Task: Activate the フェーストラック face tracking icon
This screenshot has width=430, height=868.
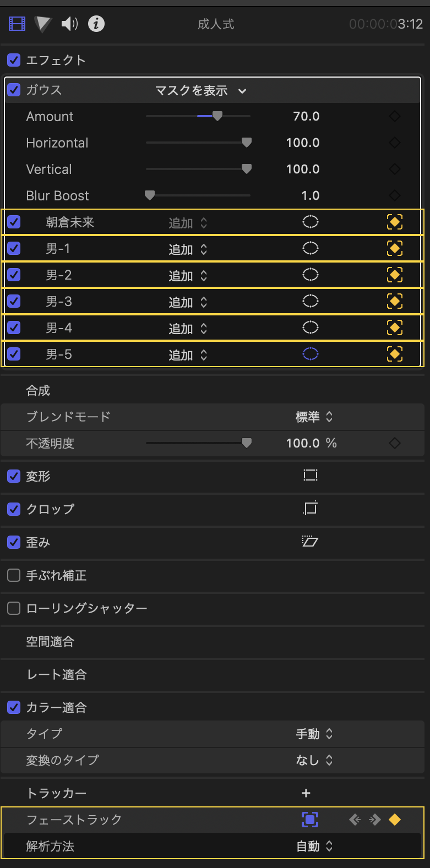Action: point(310,820)
